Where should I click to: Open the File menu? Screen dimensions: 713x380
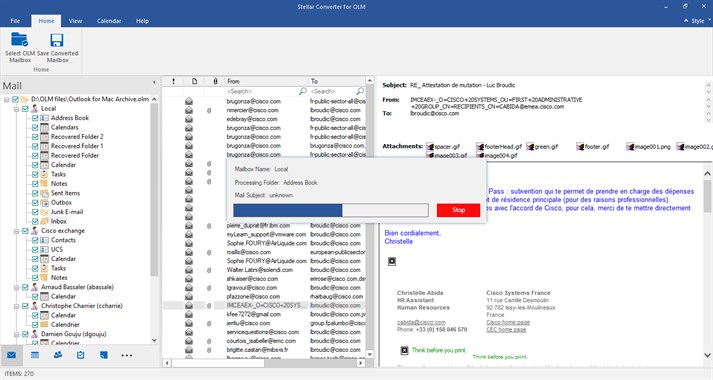15,21
